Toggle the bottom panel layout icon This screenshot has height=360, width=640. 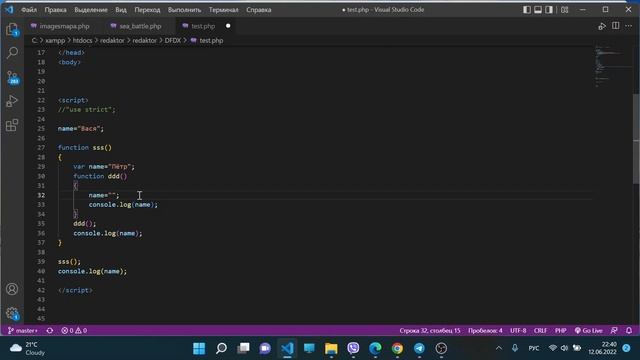pyautogui.click(x=538, y=9)
